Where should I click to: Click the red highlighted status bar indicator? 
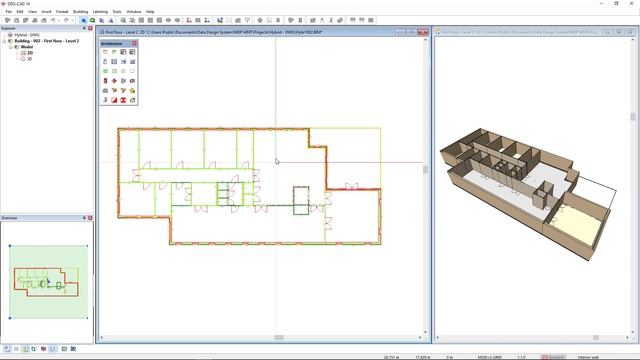(553, 357)
